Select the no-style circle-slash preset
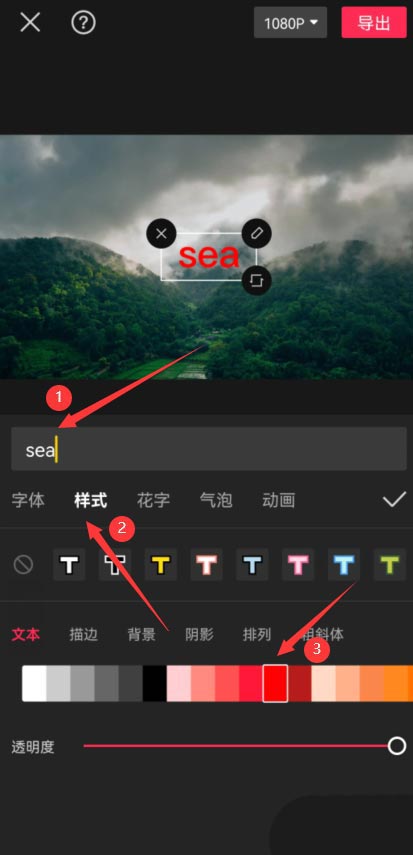413x855 pixels. [23, 564]
